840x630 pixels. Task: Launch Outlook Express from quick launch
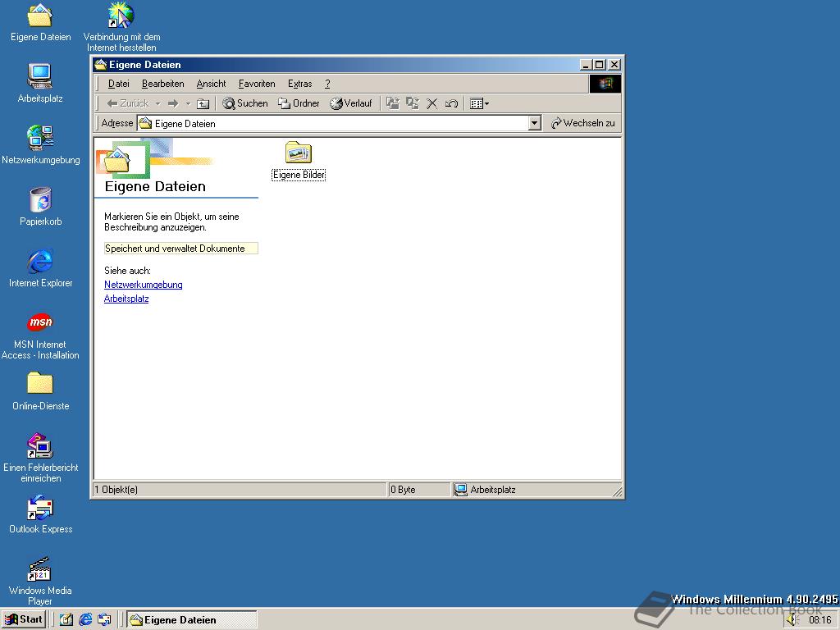[x=104, y=620]
